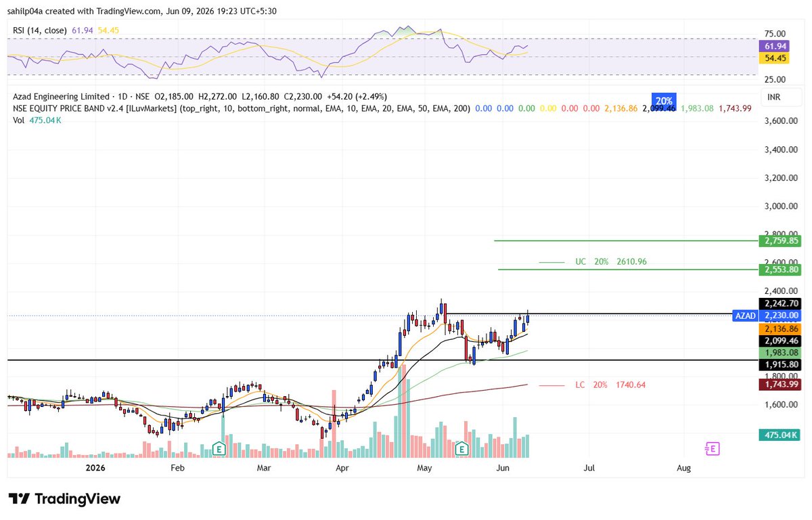Click the 2026 label on time axis
The image size is (812, 520).
(x=96, y=468)
